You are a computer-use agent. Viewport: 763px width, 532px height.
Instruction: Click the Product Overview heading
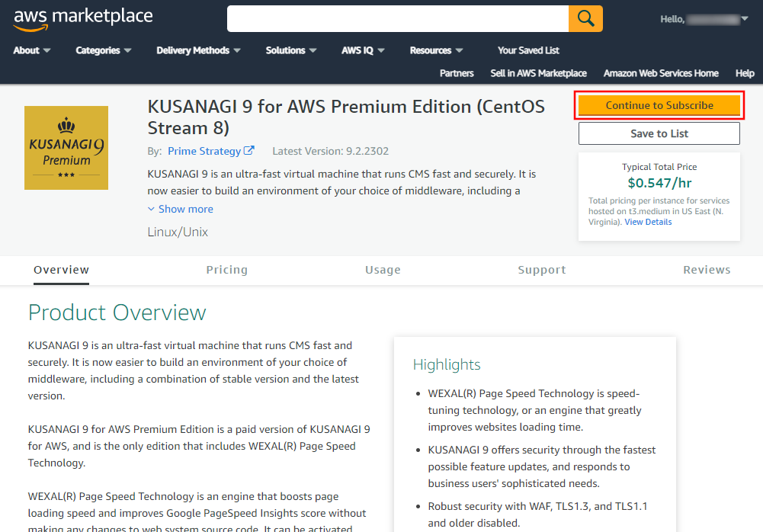(x=117, y=312)
